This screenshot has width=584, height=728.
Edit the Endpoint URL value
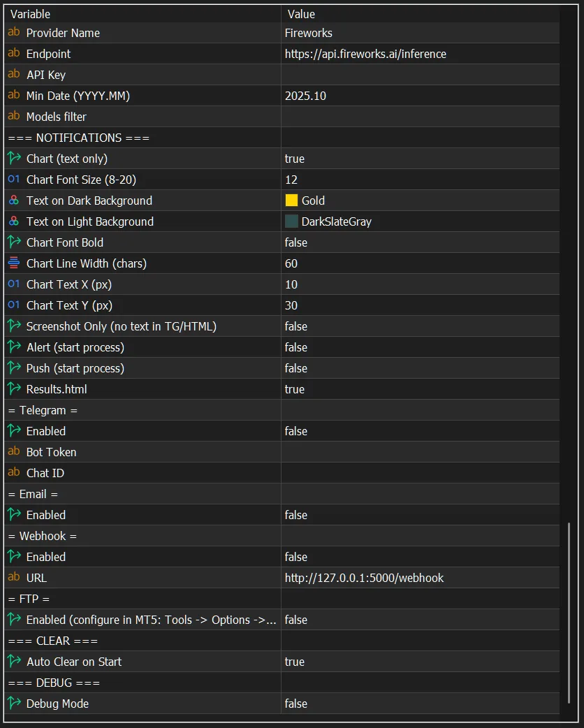click(x=420, y=54)
